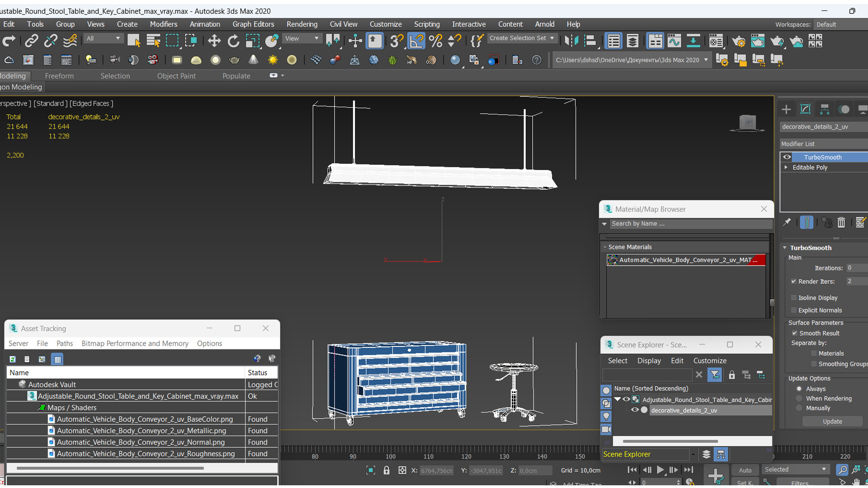Check Explicit Normals option

793,310
